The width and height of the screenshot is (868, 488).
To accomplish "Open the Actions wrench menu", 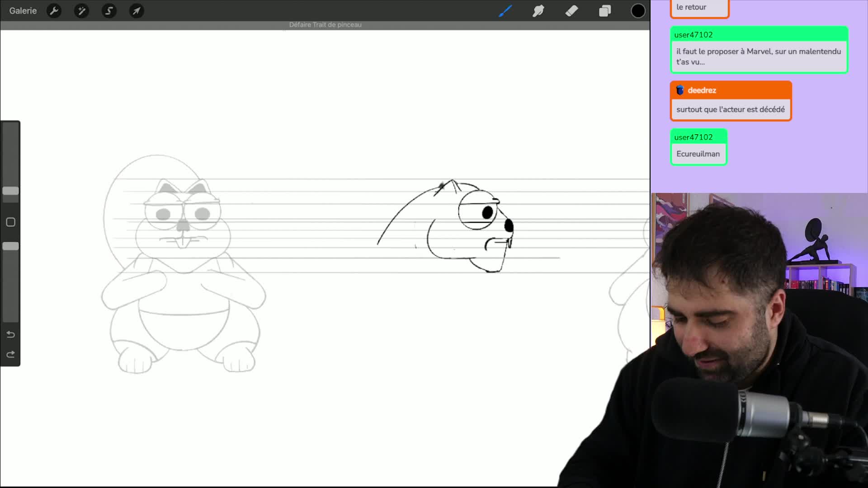I will coord(54,10).
